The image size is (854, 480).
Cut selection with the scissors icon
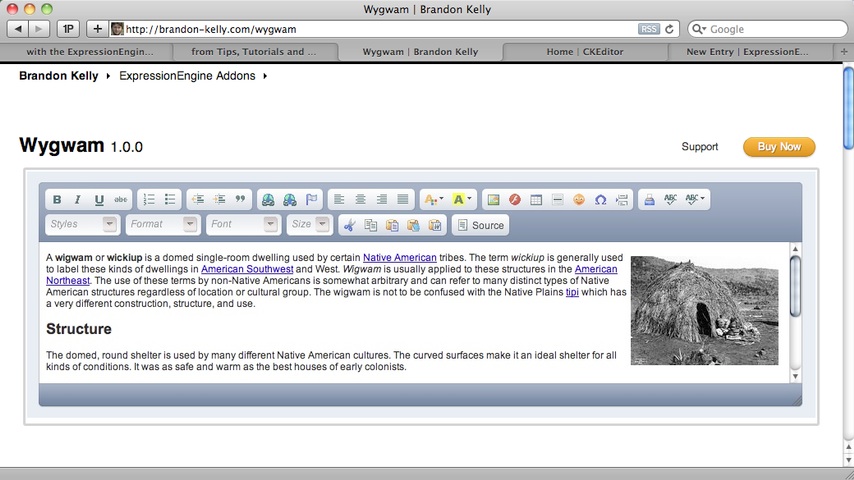[x=349, y=225]
